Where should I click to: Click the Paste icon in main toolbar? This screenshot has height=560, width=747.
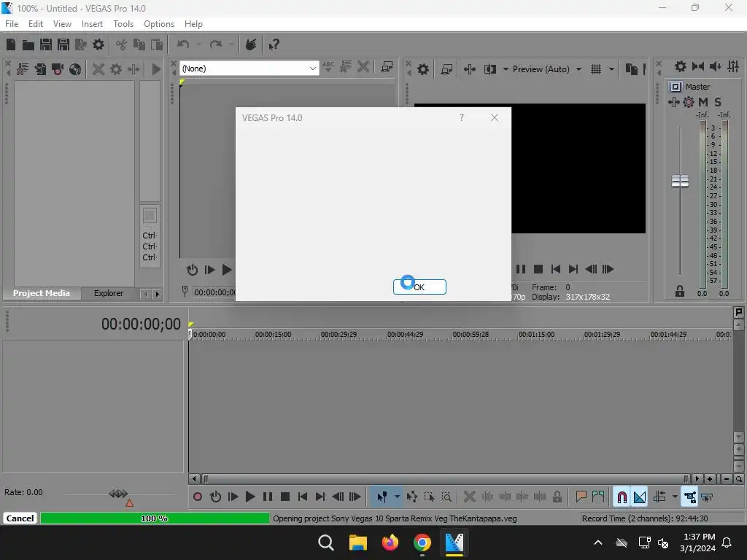(x=157, y=44)
